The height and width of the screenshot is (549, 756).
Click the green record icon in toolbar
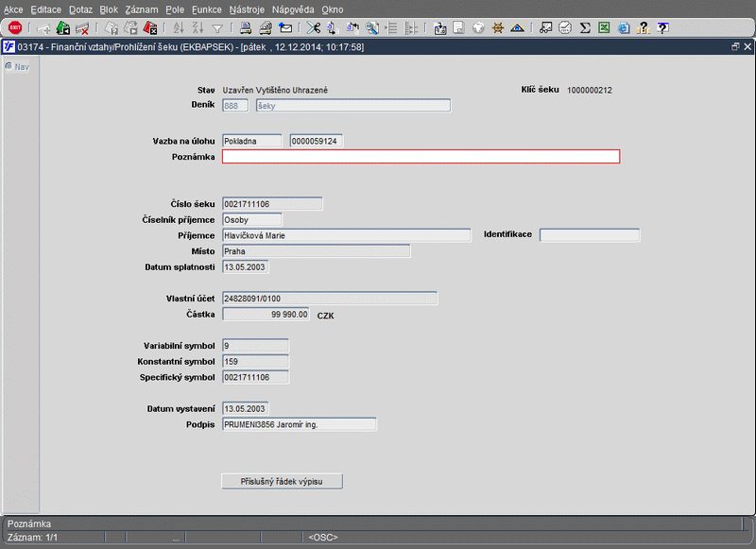click(63, 28)
